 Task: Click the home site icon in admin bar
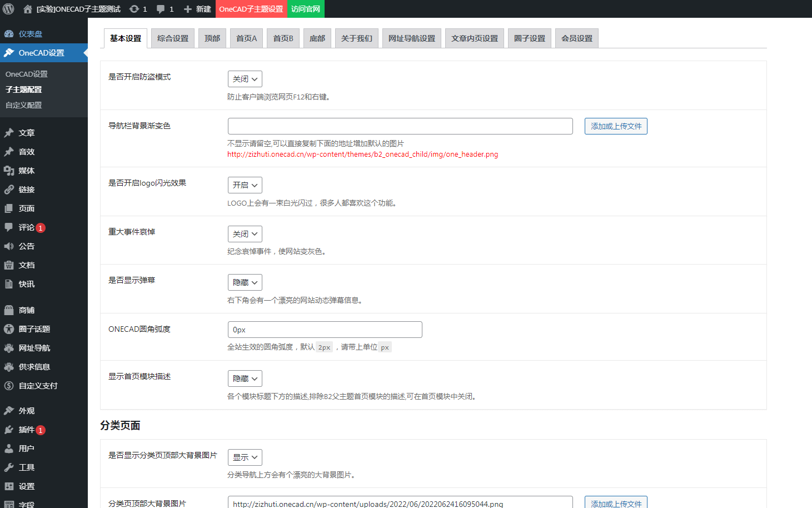tap(28, 9)
